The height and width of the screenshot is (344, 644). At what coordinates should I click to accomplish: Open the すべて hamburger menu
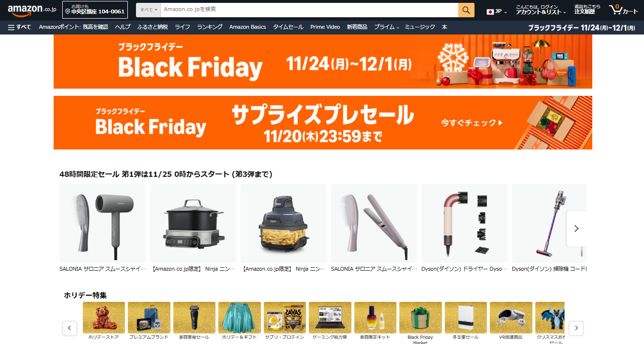(x=20, y=27)
